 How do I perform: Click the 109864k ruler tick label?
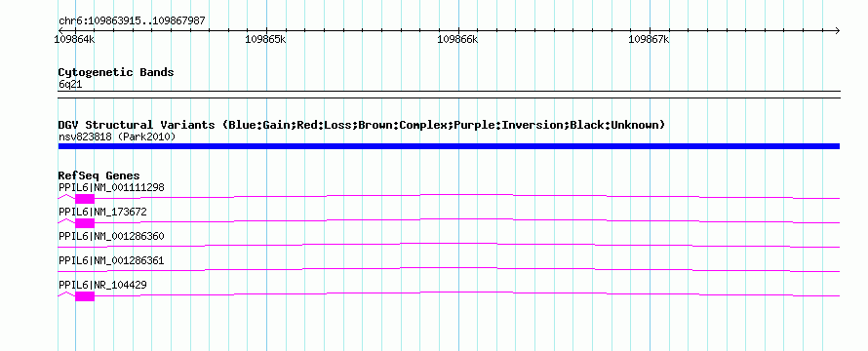pyautogui.click(x=75, y=39)
